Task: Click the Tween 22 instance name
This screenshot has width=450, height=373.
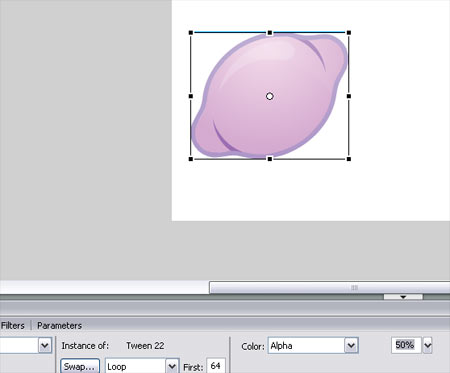Action: [145, 346]
